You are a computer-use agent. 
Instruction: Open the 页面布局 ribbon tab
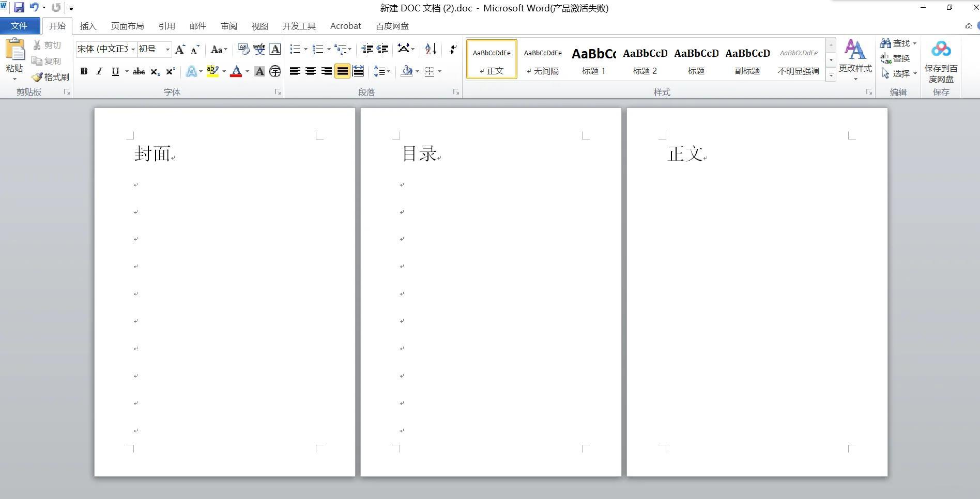click(x=127, y=25)
